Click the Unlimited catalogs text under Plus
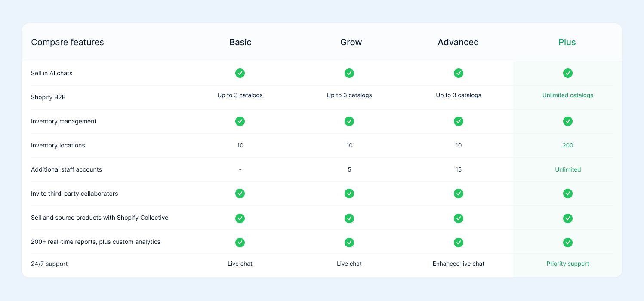644x301 pixels. 568,95
